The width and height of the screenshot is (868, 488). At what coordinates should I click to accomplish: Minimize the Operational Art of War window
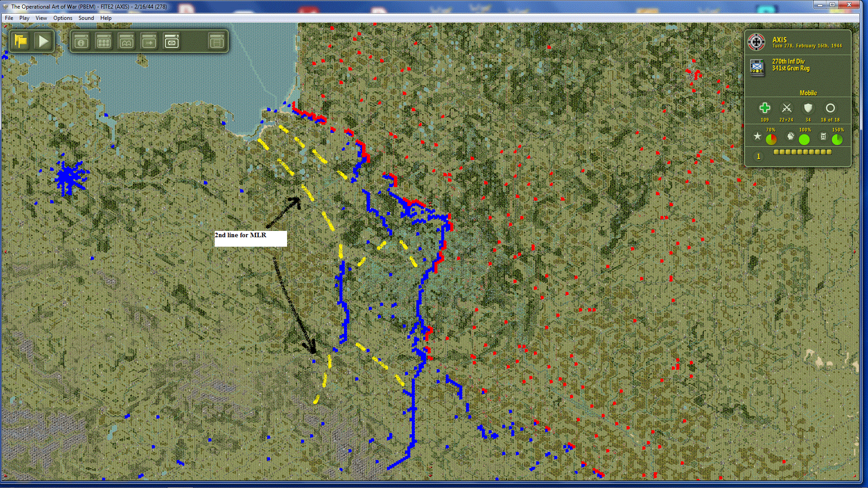tap(820, 5)
